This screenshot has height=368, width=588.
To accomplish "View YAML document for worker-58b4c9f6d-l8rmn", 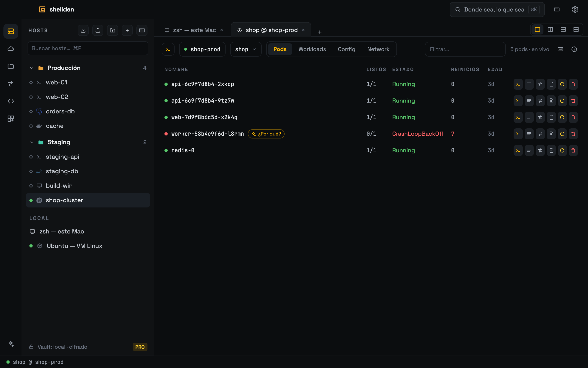I will [x=551, y=134].
